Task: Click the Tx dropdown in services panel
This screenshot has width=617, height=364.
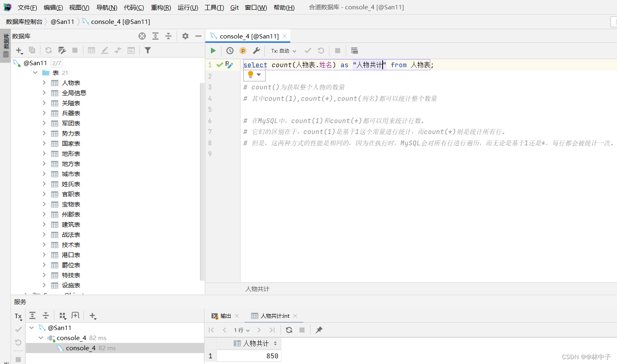Action: click(18, 316)
